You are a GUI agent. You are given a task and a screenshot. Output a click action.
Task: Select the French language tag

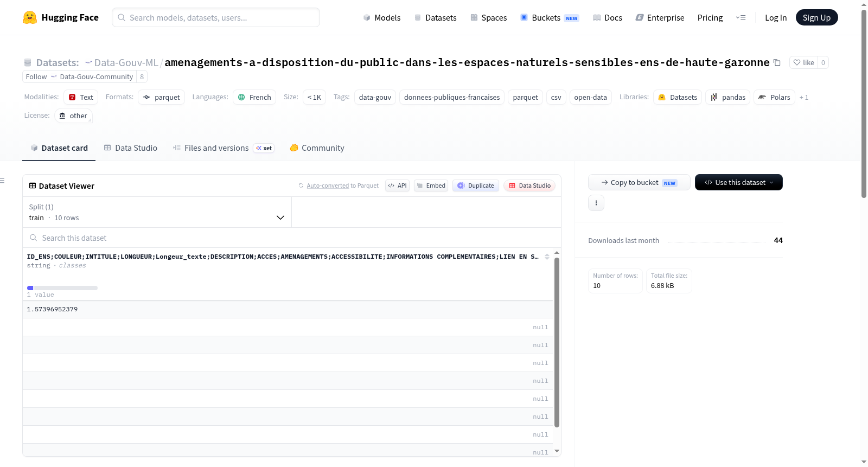[x=254, y=97]
